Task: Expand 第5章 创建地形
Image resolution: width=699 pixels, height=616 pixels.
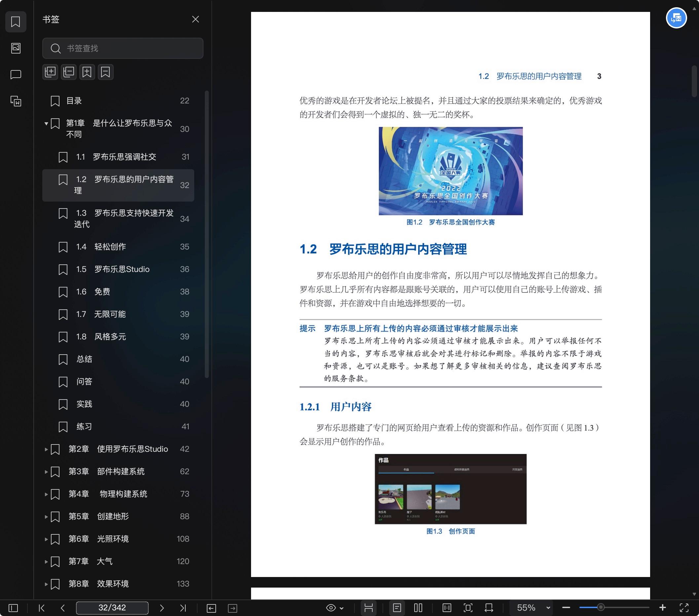Action: 46,517
